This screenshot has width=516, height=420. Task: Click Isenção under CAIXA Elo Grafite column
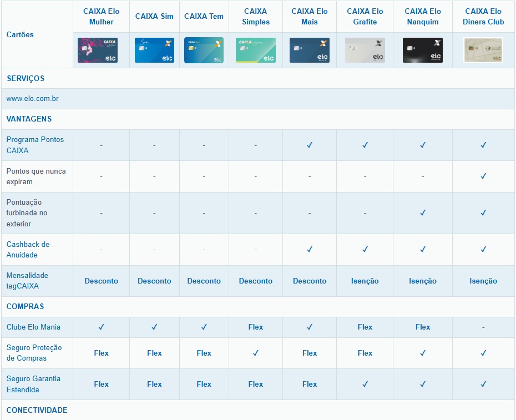(365, 281)
